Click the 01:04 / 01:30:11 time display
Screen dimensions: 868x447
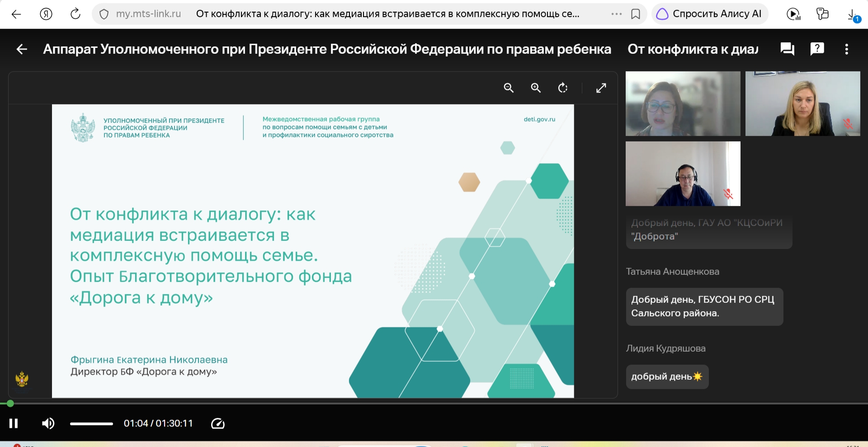[x=158, y=423]
